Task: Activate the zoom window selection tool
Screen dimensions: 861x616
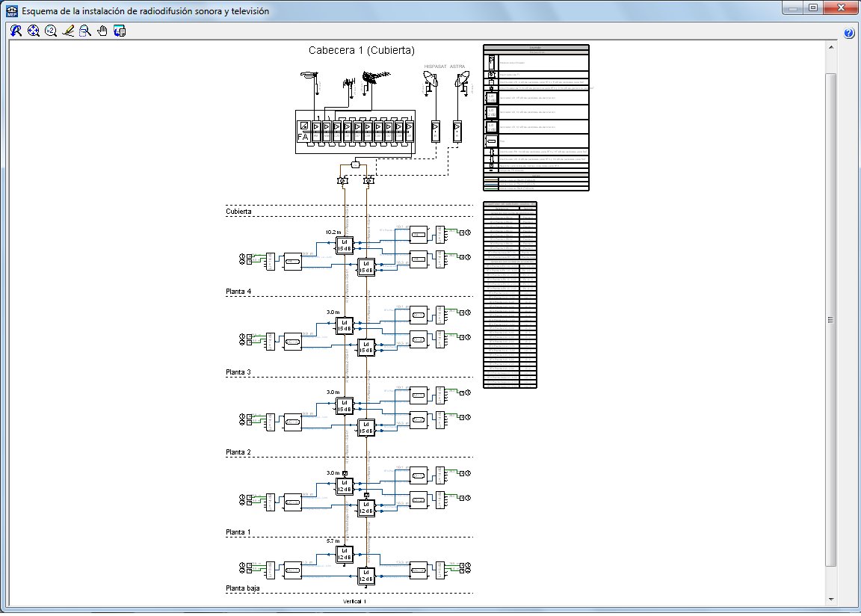Action: tap(85, 31)
